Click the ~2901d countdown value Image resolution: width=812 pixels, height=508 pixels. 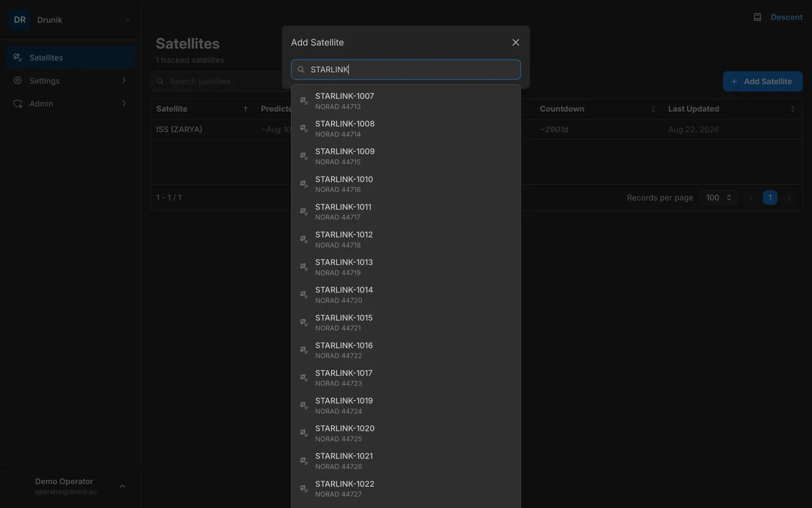pos(554,129)
